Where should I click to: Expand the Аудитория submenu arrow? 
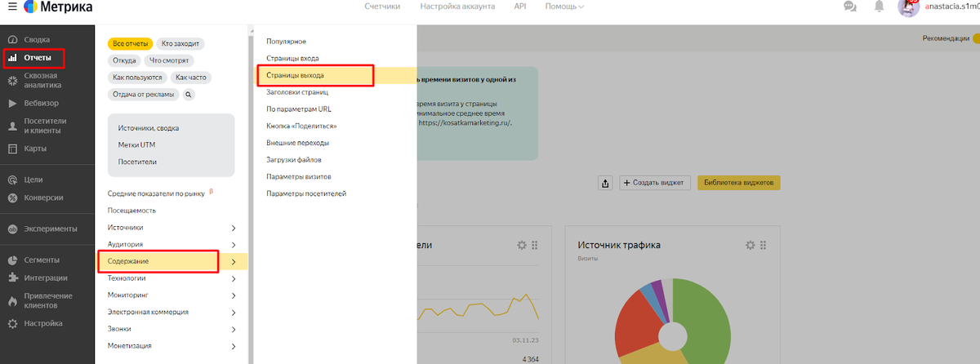point(234,245)
